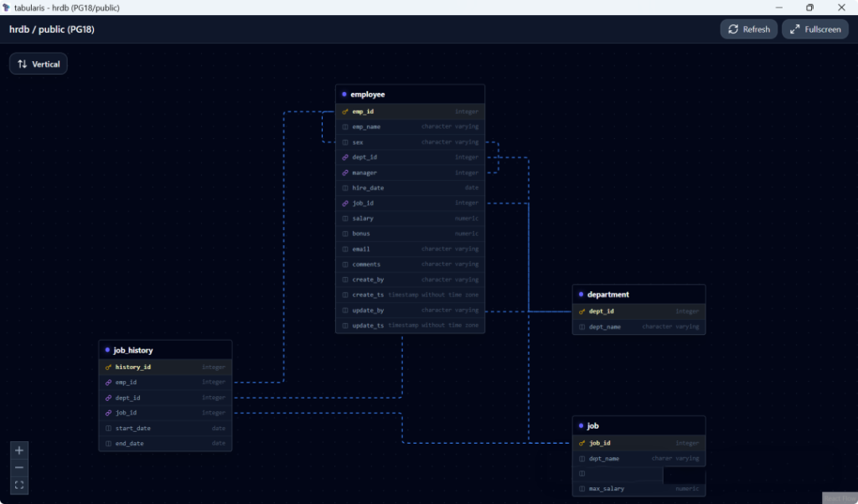The image size is (858, 504).
Task: Select the job table header
Action: [638, 426]
